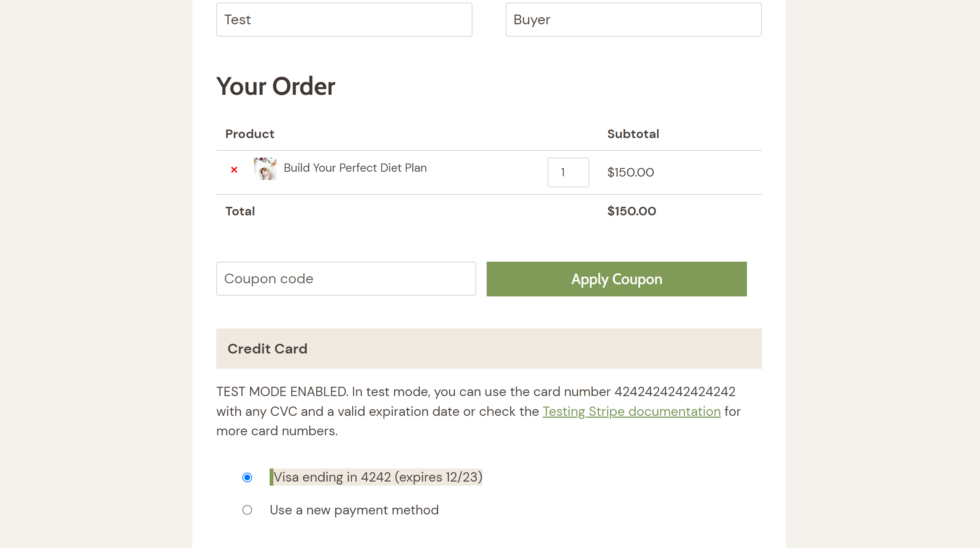980x548 pixels.
Task: Select "Visa ending in 4242" payment option
Action: [x=247, y=477]
